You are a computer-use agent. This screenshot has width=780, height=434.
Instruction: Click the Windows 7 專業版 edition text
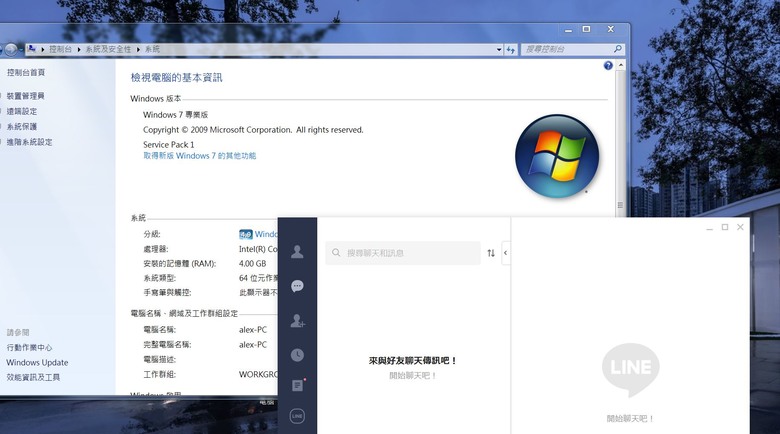click(x=176, y=114)
